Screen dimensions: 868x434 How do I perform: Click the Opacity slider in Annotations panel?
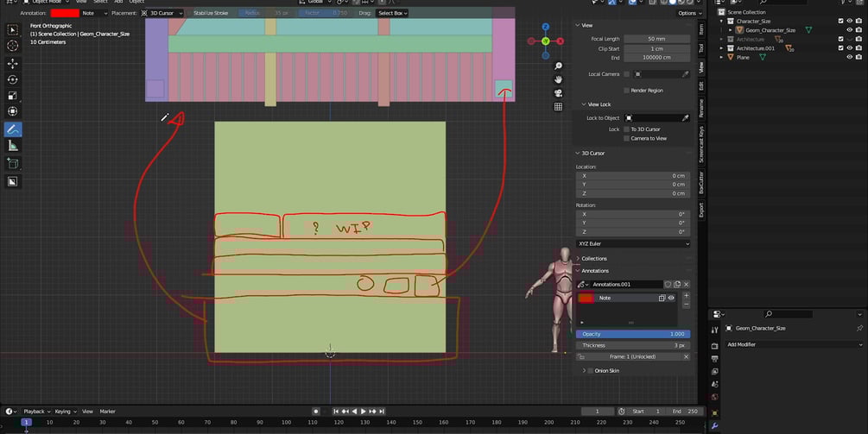[633, 334]
